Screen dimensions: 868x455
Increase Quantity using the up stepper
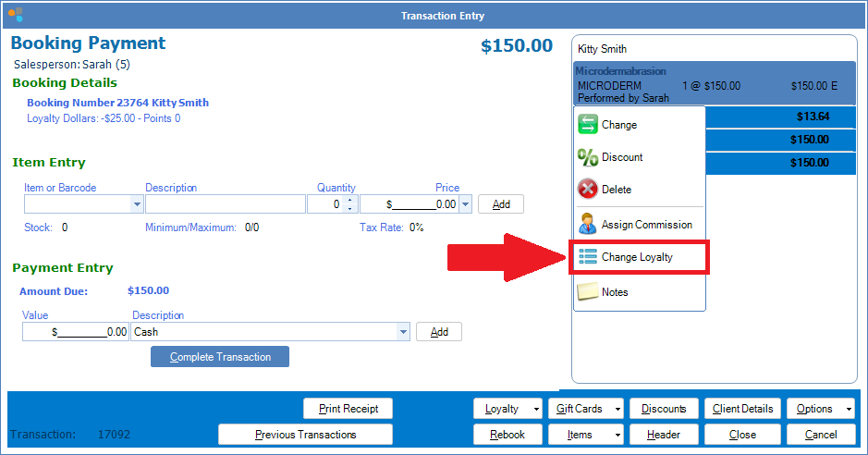pyautogui.click(x=349, y=201)
